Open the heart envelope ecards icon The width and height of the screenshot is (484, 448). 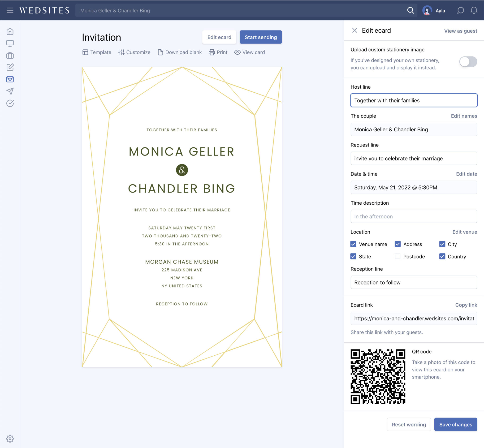[10, 79]
